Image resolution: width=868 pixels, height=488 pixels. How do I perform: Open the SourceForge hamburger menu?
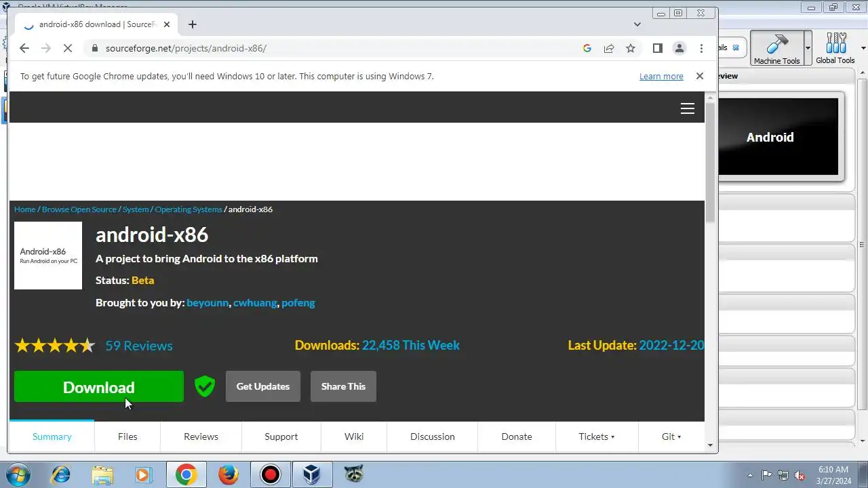tap(688, 108)
